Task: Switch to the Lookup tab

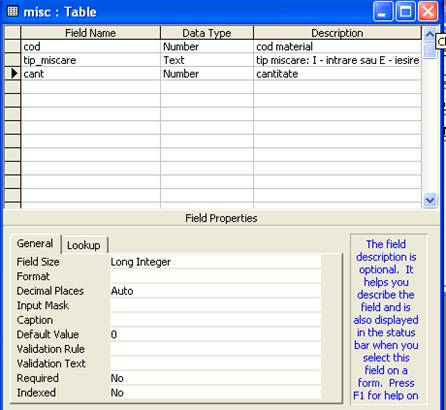Action: [x=84, y=245]
